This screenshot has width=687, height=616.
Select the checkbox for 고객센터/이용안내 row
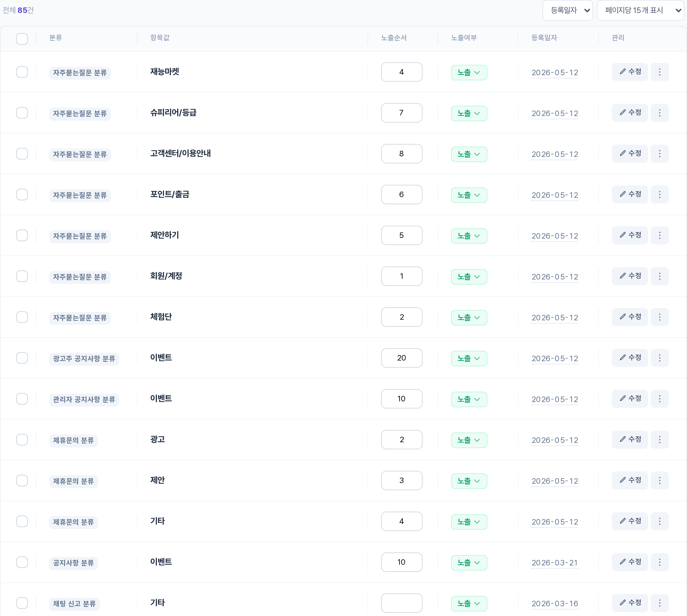pos(22,154)
